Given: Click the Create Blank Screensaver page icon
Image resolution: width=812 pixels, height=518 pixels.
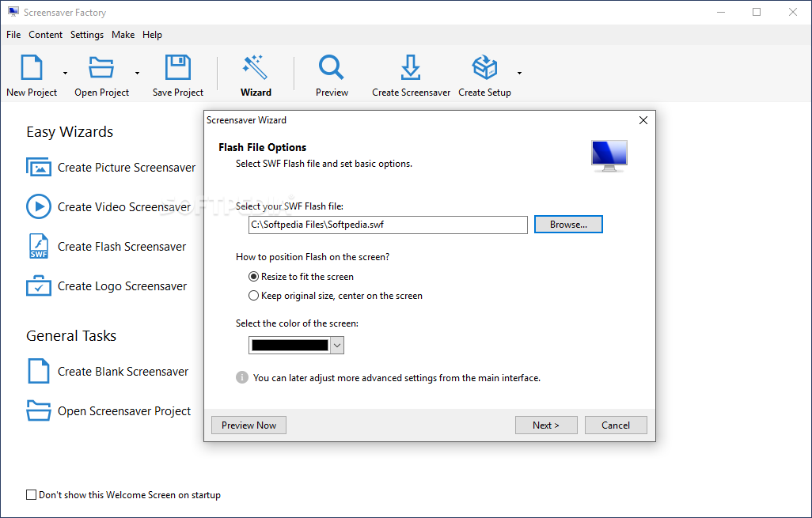Looking at the screenshot, I should point(39,371).
